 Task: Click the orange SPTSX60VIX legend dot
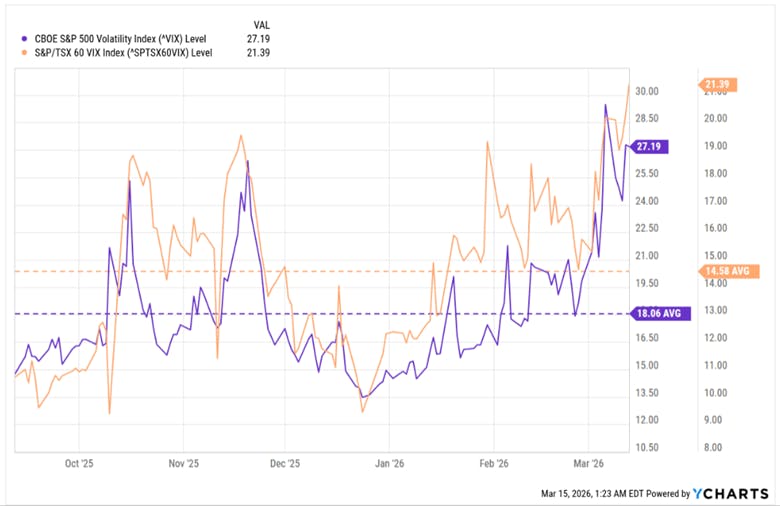(24, 53)
